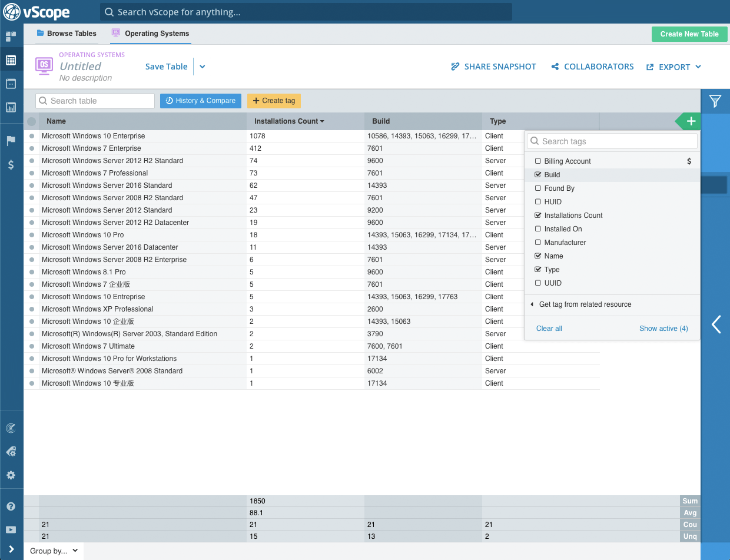Click the vScope globe logo

tap(12, 11)
